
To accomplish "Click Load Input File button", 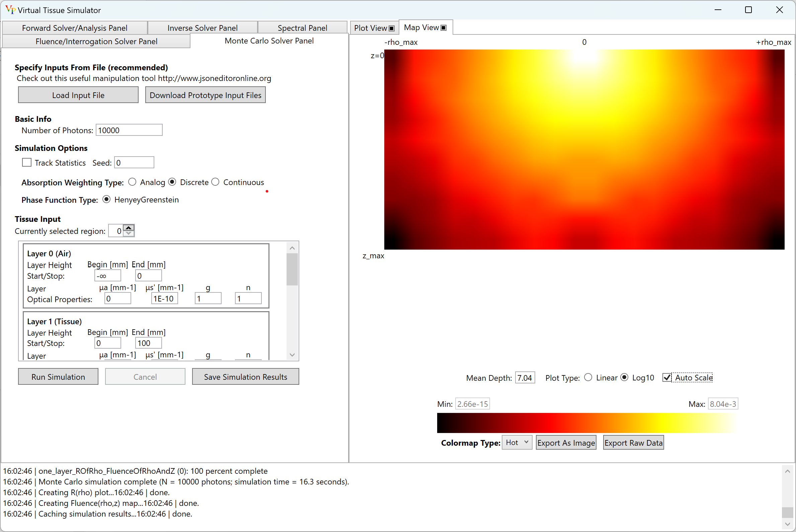I will (78, 95).
